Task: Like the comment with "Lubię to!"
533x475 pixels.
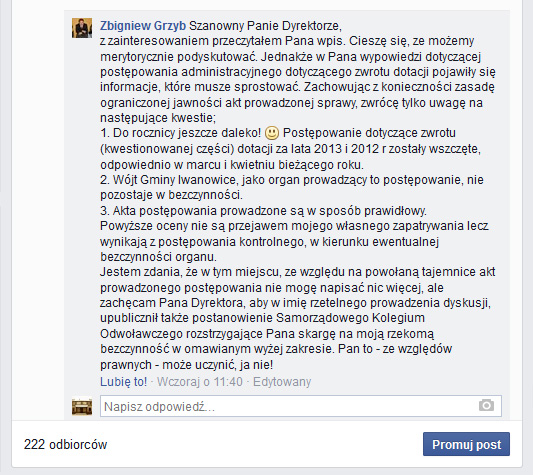Action: [x=123, y=381]
